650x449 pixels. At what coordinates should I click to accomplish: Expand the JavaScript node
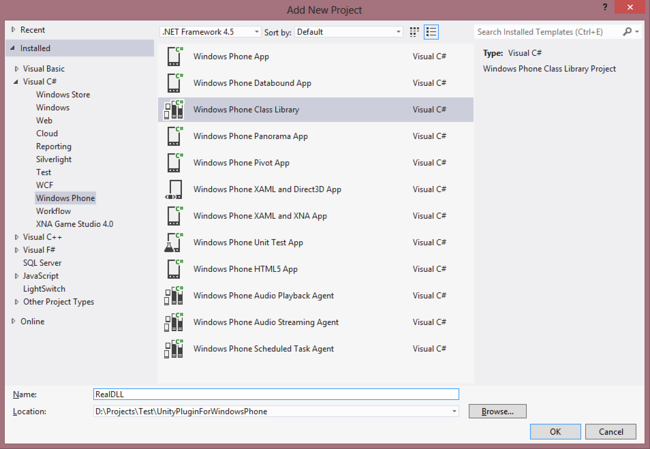(x=17, y=276)
